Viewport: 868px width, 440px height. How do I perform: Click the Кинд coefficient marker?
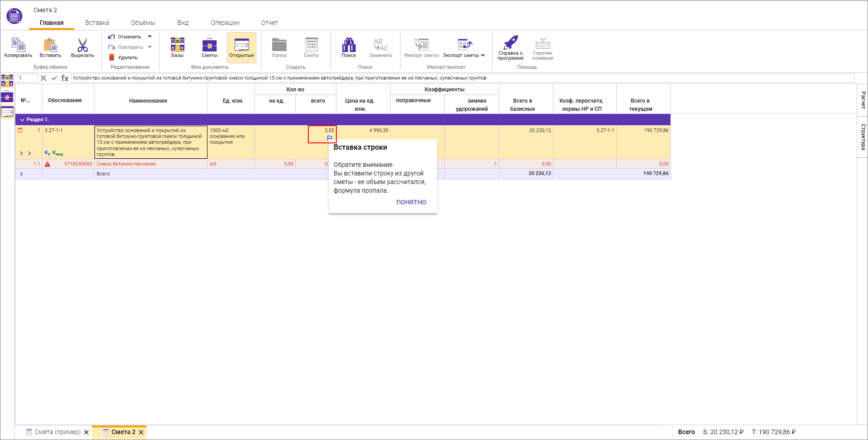pyautogui.click(x=57, y=153)
